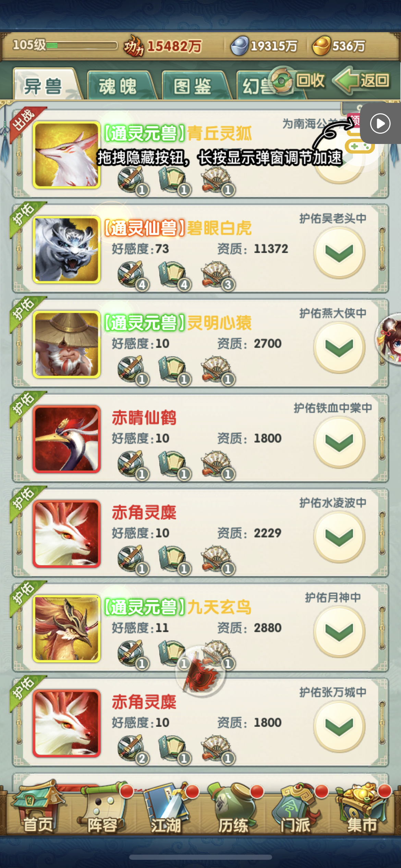This screenshot has width=401, height=868.
Task: Open the 阵容 lineup scroll icon
Action: click(102, 807)
